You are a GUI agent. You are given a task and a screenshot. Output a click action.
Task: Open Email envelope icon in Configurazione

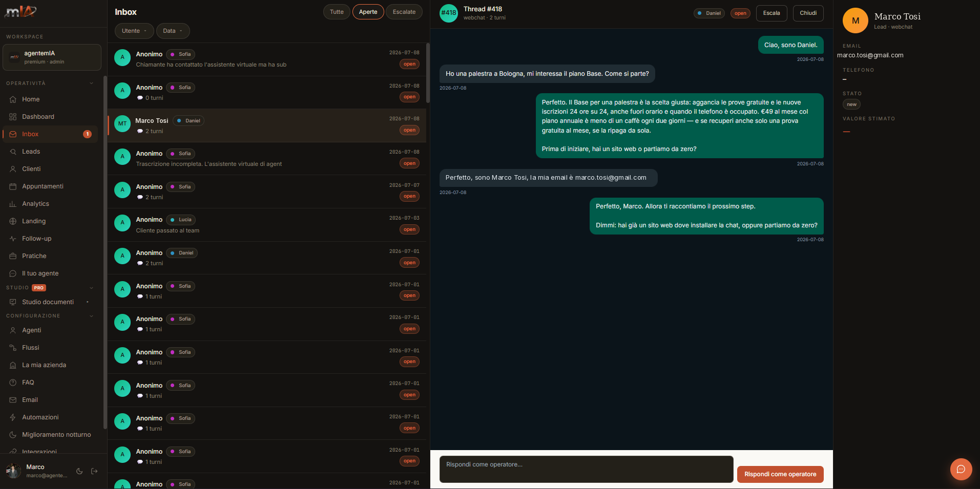(x=13, y=400)
